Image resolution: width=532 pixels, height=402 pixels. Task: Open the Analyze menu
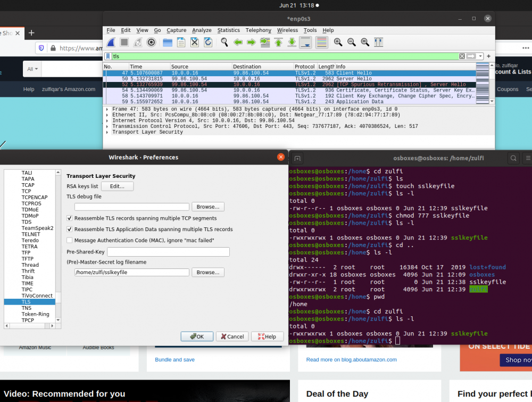[x=202, y=30]
